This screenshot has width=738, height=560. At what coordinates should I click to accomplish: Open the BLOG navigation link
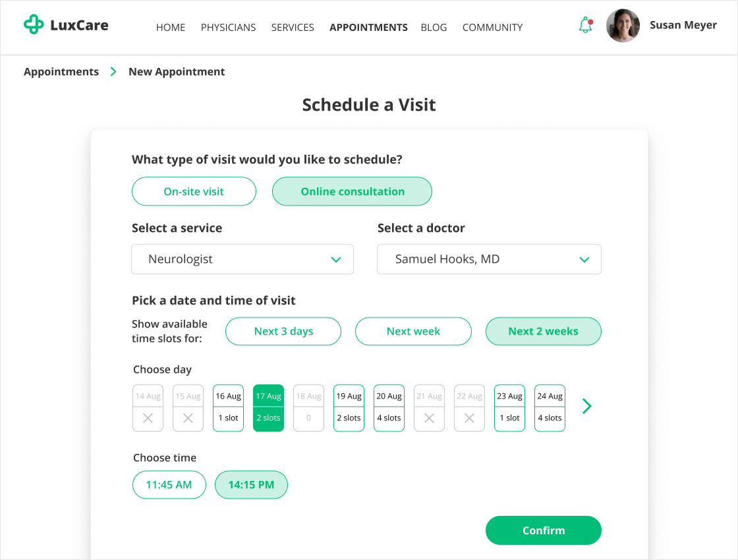[434, 28]
